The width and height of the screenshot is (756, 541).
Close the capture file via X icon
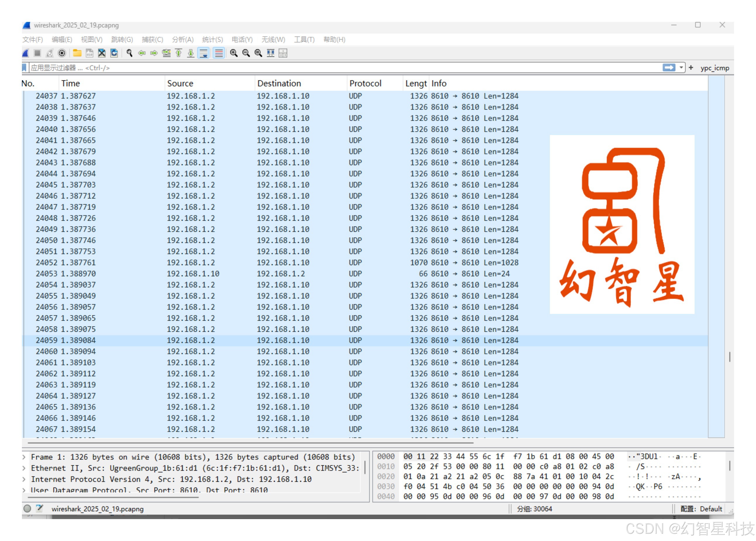pos(102,53)
